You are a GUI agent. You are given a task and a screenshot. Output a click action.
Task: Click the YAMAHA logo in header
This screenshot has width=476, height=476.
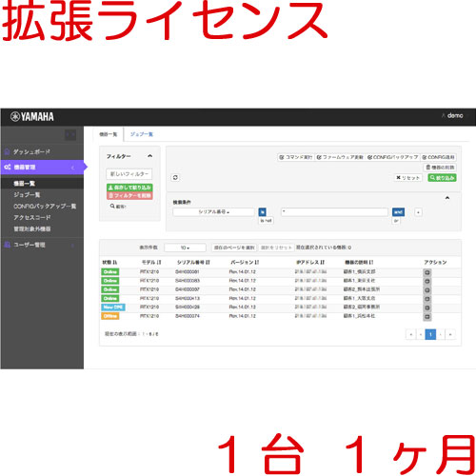point(32,116)
